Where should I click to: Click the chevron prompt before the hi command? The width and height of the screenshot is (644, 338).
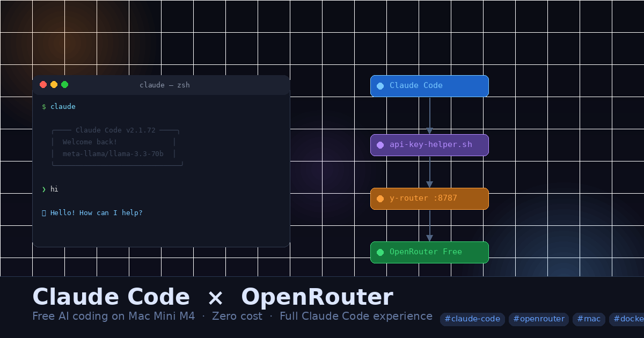[43, 189]
